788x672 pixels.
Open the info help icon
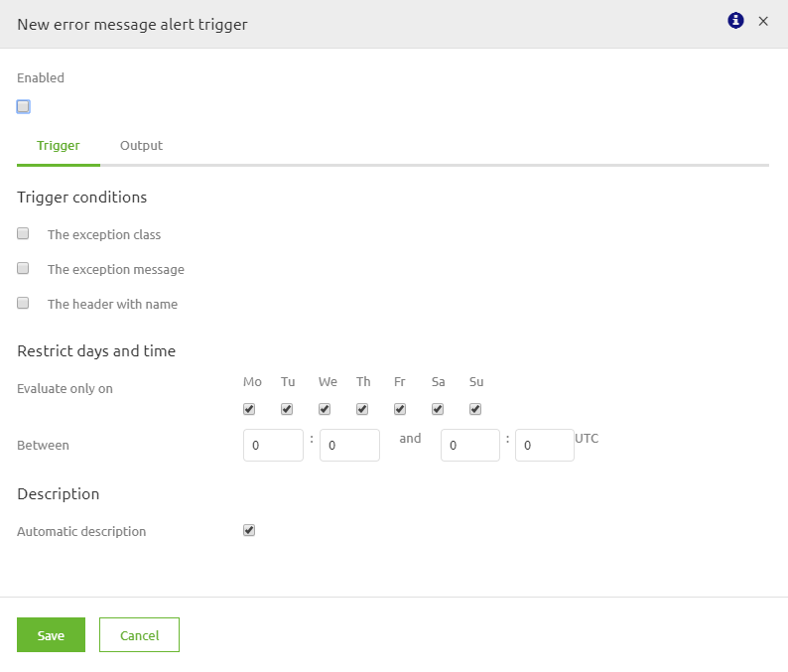tap(735, 21)
